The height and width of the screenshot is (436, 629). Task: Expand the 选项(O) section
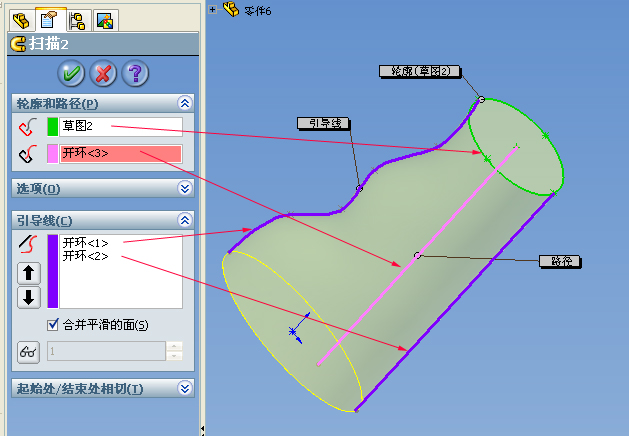point(185,188)
